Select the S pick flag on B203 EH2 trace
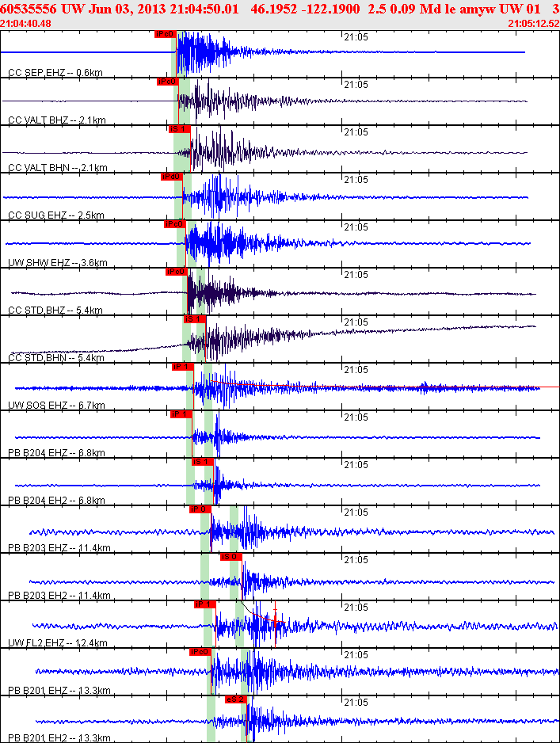This screenshot has width=560, height=743. (230, 557)
